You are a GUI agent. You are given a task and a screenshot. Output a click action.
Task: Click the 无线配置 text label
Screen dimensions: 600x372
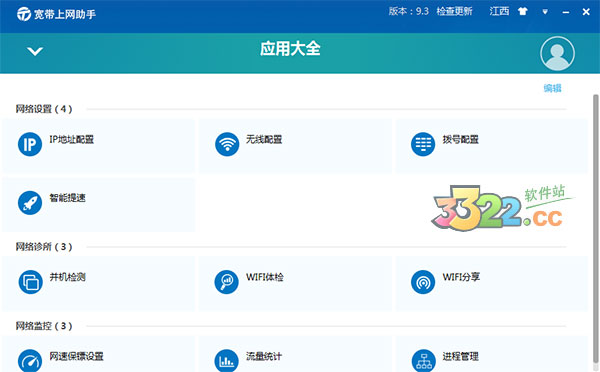click(264, 139)
